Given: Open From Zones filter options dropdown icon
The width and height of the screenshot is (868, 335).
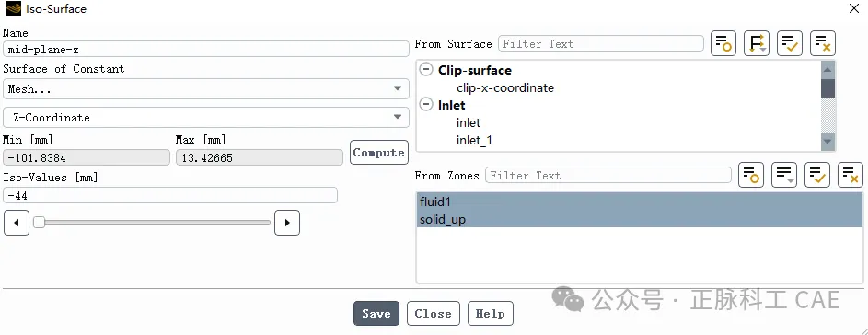Looking at the screenshot, I should [x=784, y=175].
